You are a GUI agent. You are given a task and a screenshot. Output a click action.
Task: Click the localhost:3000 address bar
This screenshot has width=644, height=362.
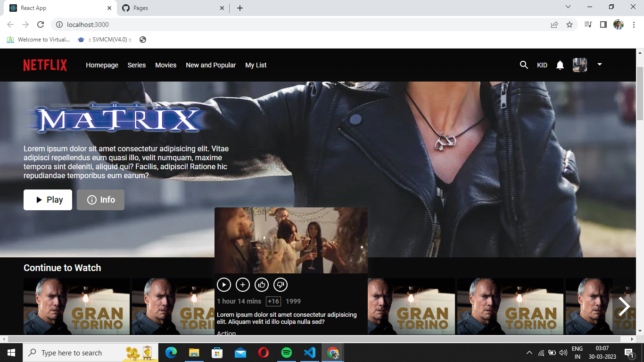point(302,25)
